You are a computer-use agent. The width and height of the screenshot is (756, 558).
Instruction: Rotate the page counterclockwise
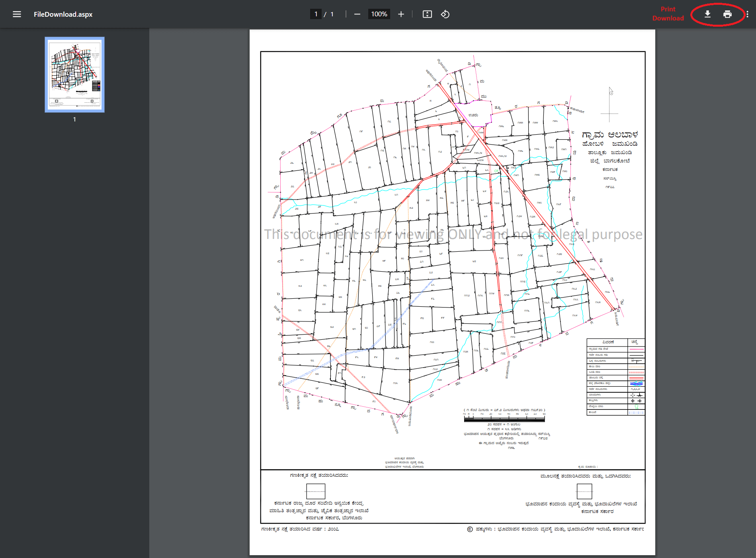point(445,14)
